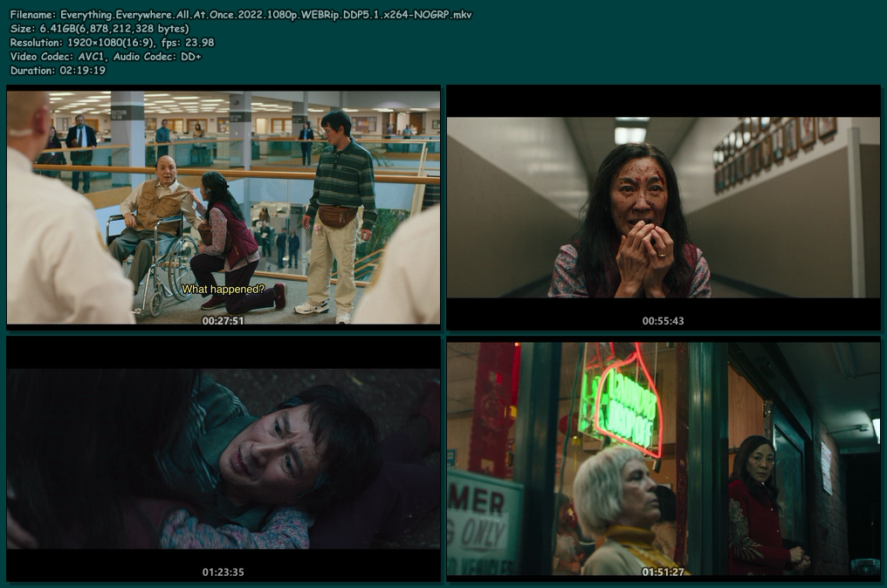This screenshot has width=887, height=588.
Task: Click the 01:23:35 timestamp label
Action: click(223, 572)
